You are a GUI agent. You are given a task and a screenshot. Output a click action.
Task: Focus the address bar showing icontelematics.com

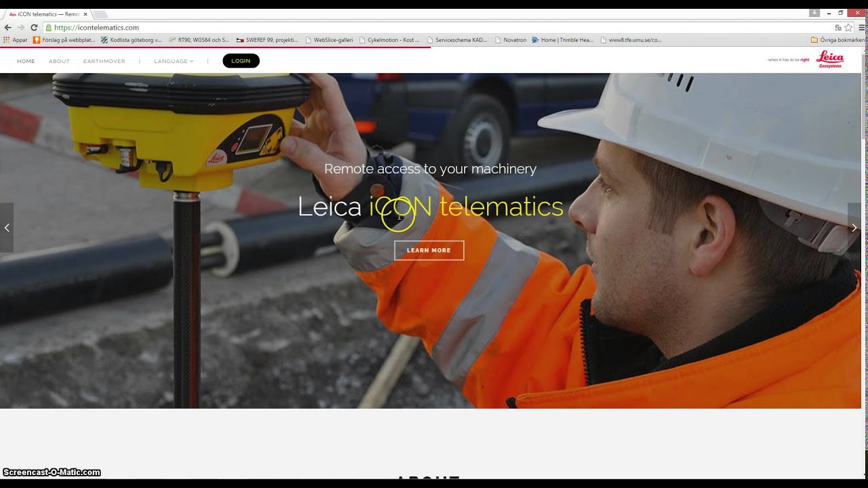(x=434, y=28)
